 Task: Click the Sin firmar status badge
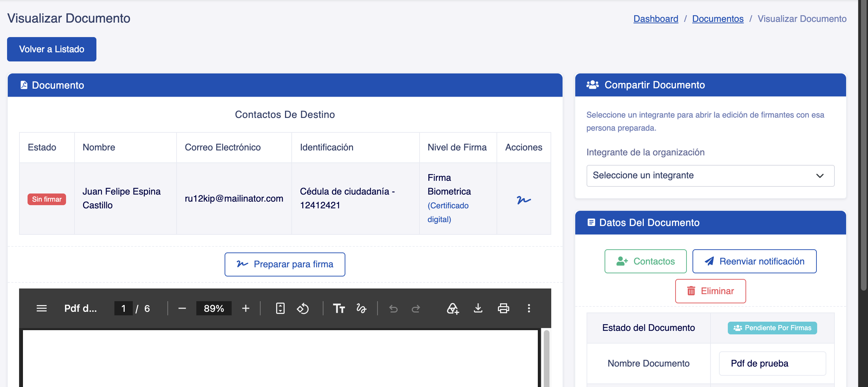tap(47, 199)
